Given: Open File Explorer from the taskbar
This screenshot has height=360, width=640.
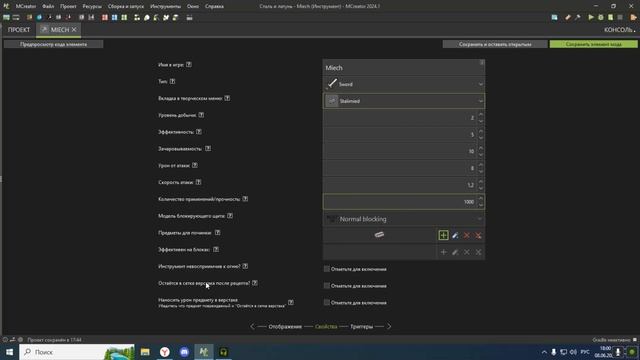Looking at the screenshot, I should [145, 352].
